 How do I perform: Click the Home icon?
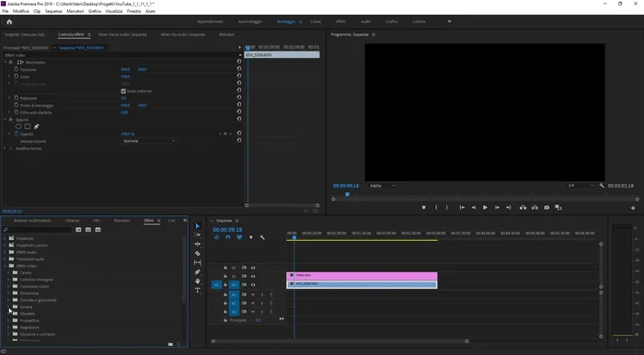tap(9, 22)
